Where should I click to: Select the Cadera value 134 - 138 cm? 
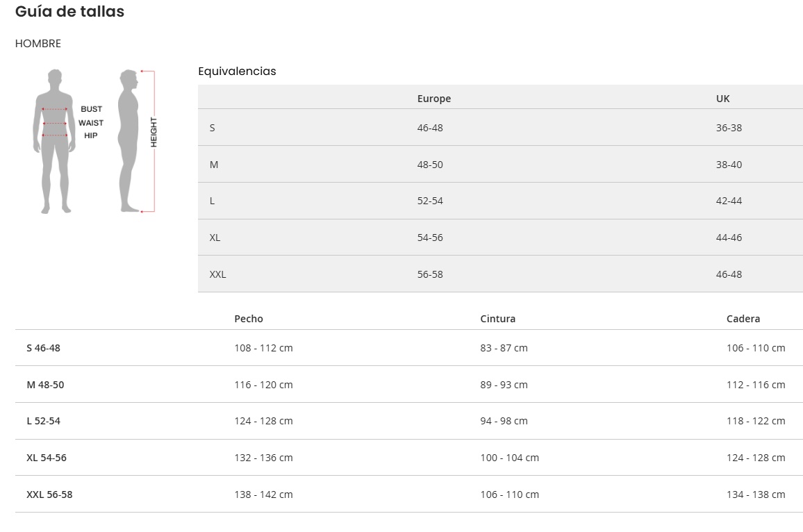(x=756, y=494)
